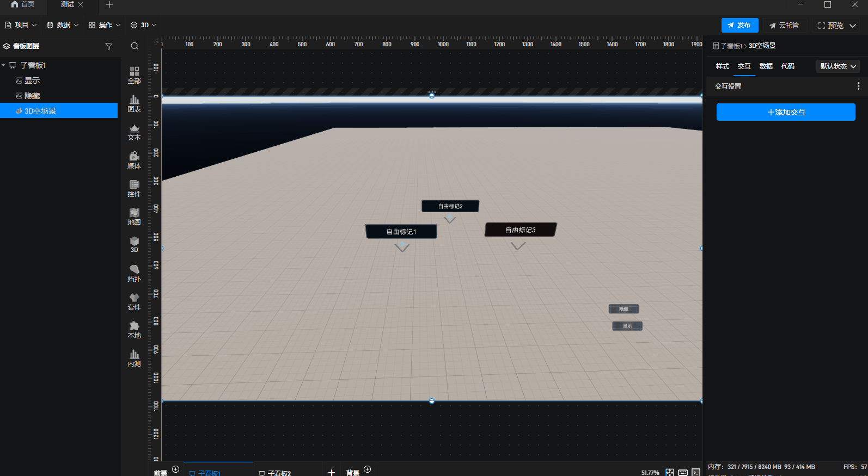The height and width of the screenshot is (476, 868).
Task: Open the 默认状态 state dropdown
Action: pos(838,66)
